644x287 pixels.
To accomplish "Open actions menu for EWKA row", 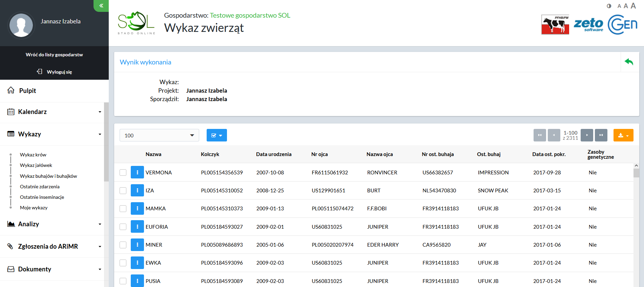I will pos(137,263).
